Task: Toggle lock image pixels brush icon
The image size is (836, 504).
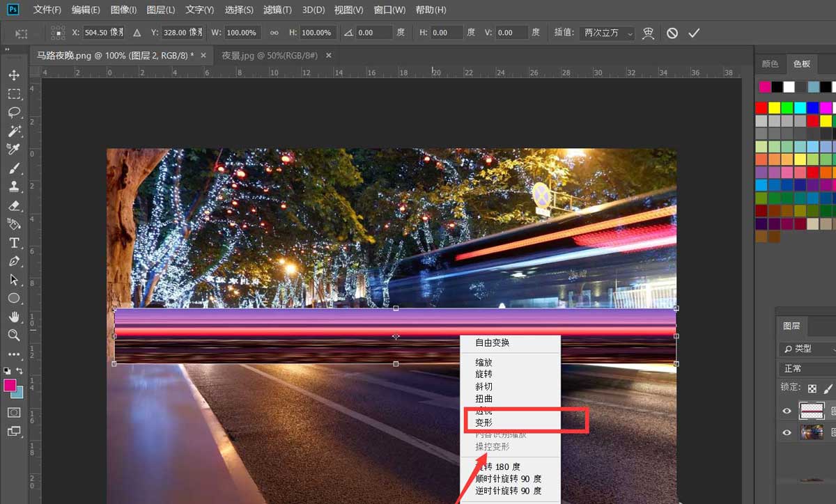Action: point(828,388)
